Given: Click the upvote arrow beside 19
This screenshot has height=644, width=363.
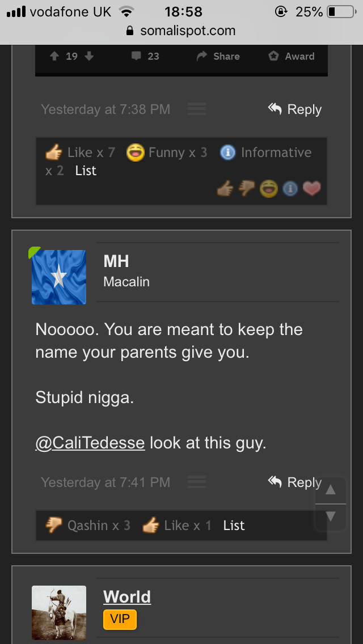Looking at the screenshot, I should [54, 56].
